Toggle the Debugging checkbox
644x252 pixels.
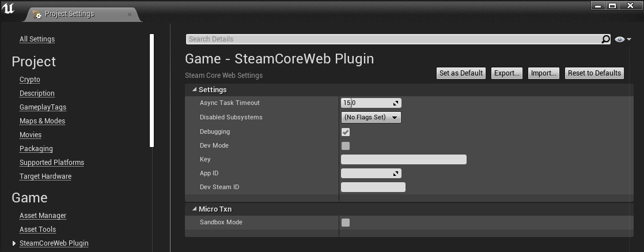346,132
